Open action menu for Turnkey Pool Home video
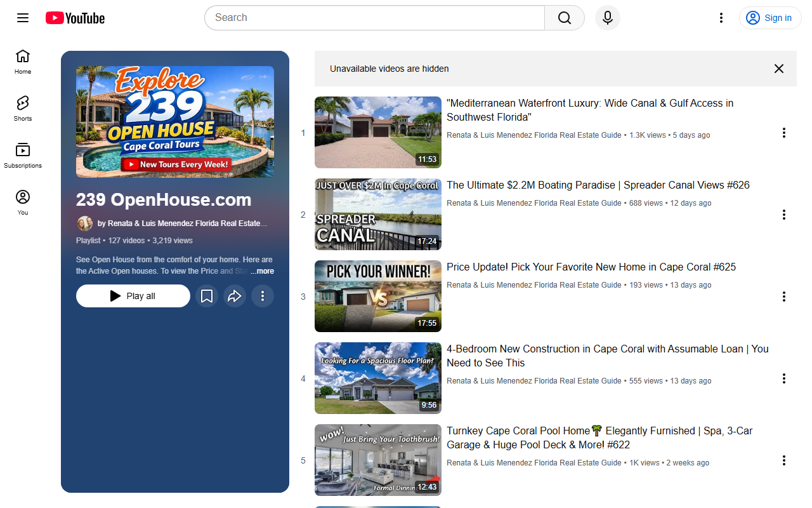Image resolution: width=812 pixels, height=508 pixels. (784, 460)
